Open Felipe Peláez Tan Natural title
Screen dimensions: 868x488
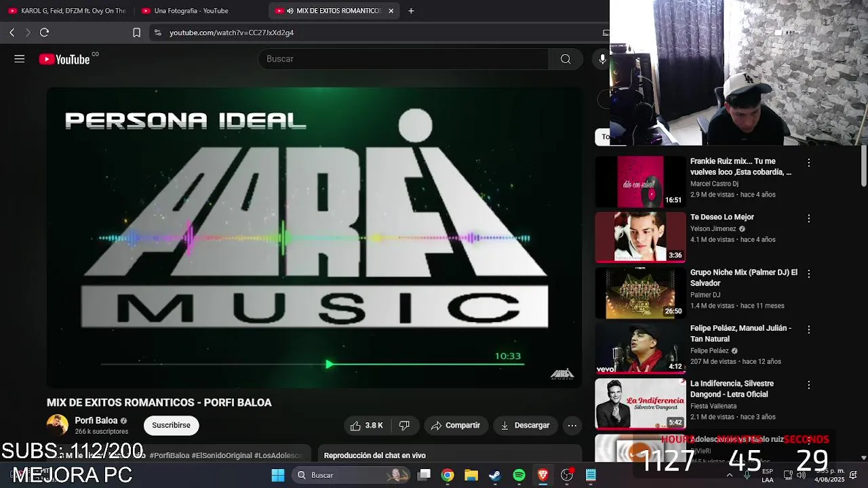tap(741, 333)
